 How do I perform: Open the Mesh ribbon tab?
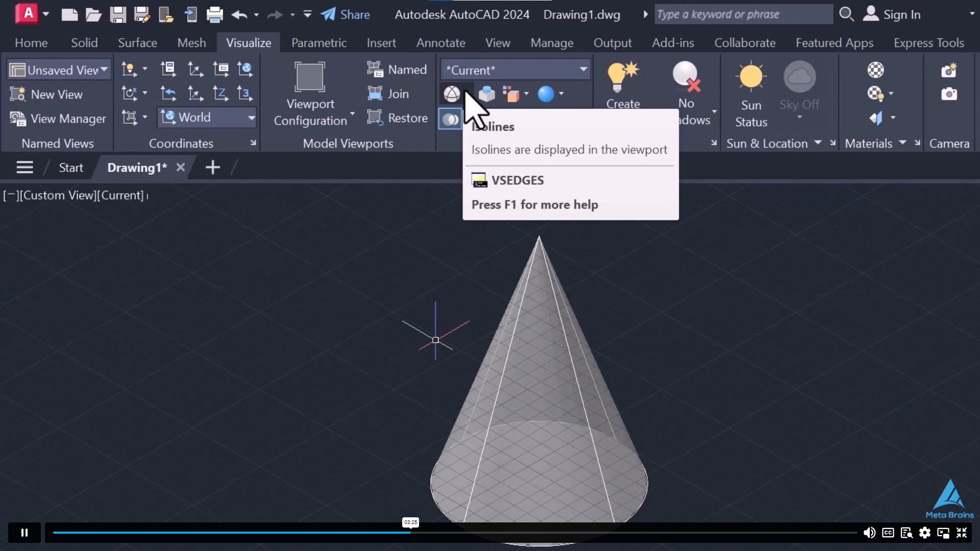[191, 43]
